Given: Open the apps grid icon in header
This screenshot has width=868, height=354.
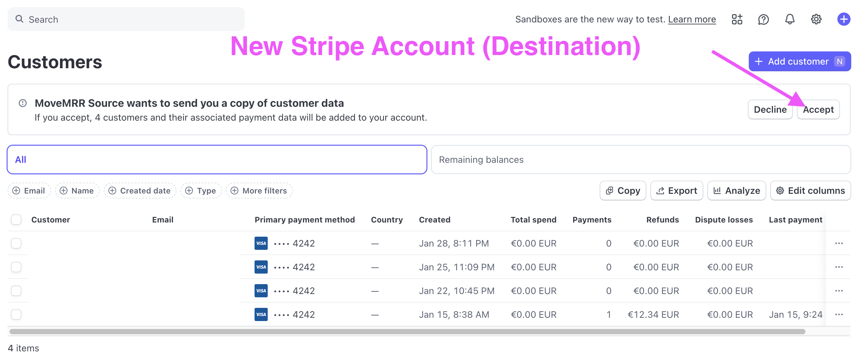Looking at the screenshot, I should (737, 19).
